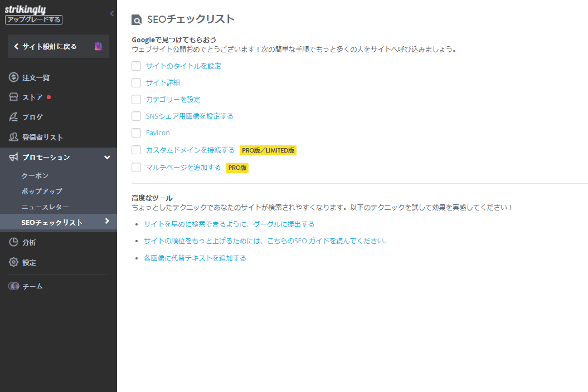Select the 注文一覧 orders icon in sidebar
Screen dimensions: 588x392
click(12, 77)
